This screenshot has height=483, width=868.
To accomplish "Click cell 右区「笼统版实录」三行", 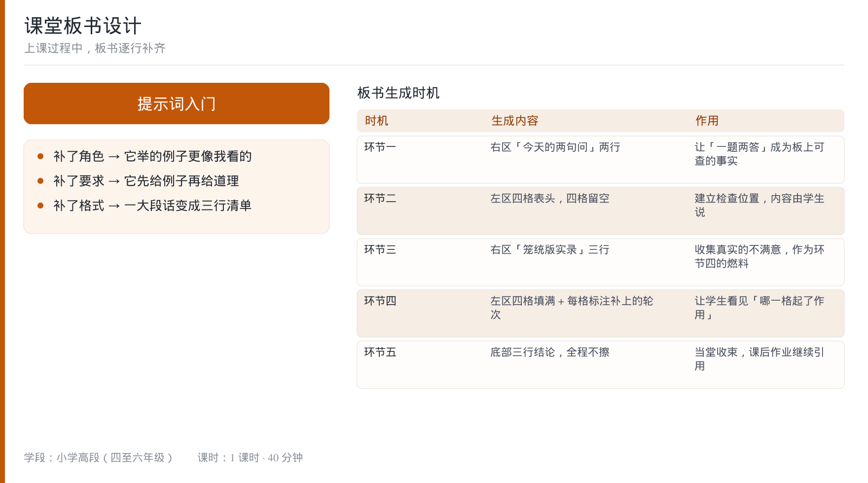I will pyautogui.click(x=550, y=249).
